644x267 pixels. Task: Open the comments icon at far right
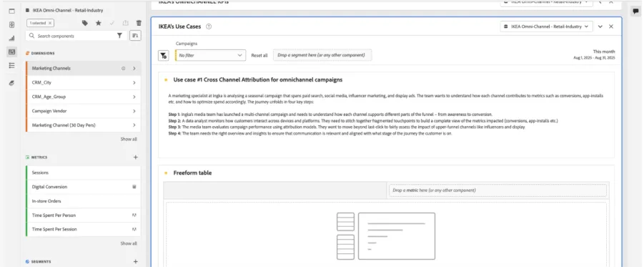[636, 11]
